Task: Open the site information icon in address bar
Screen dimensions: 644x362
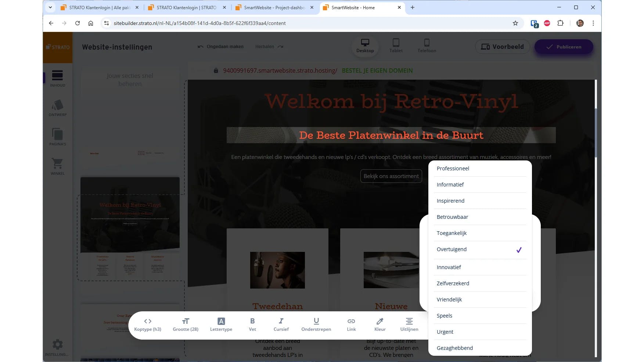Action: tap(106, 23)
